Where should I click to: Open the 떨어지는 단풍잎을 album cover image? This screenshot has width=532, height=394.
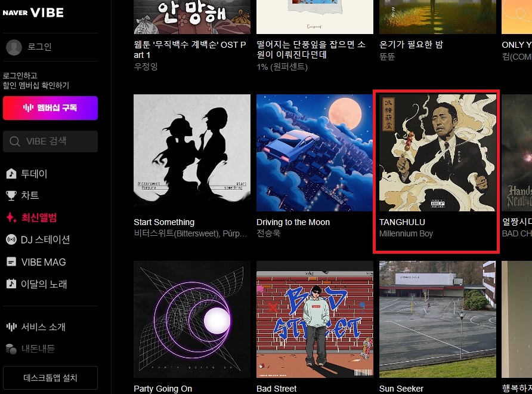(315, 17)
